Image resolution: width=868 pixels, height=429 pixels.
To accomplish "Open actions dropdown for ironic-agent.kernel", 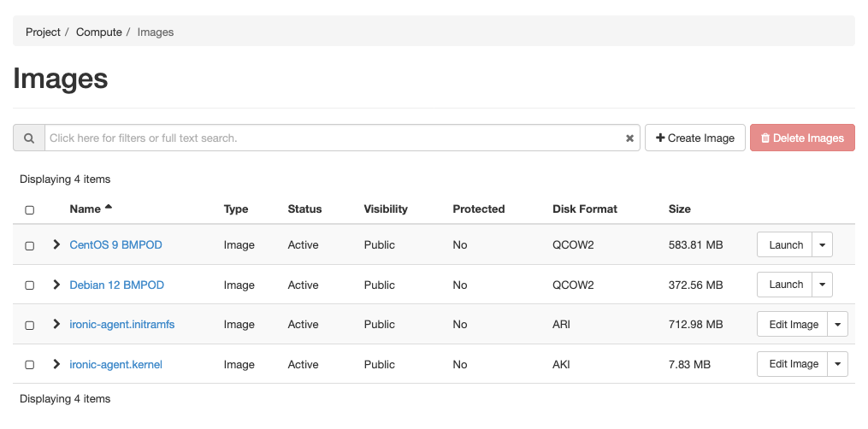I will (837, 364).
